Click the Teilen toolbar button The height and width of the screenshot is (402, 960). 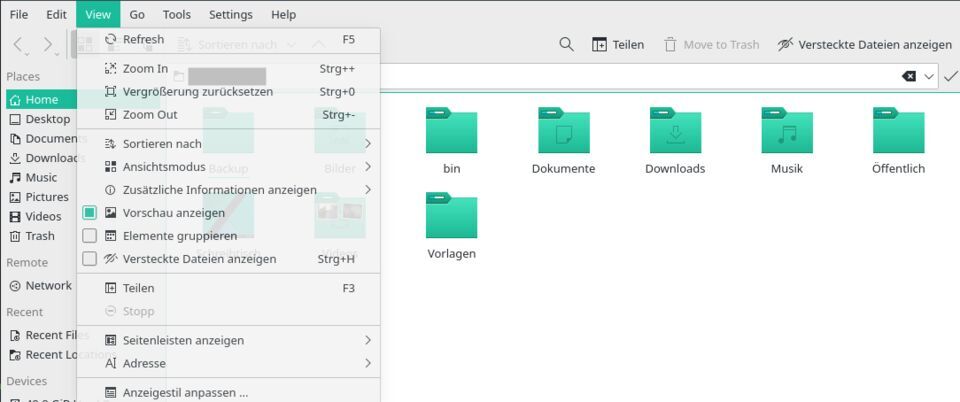[617, 44]
